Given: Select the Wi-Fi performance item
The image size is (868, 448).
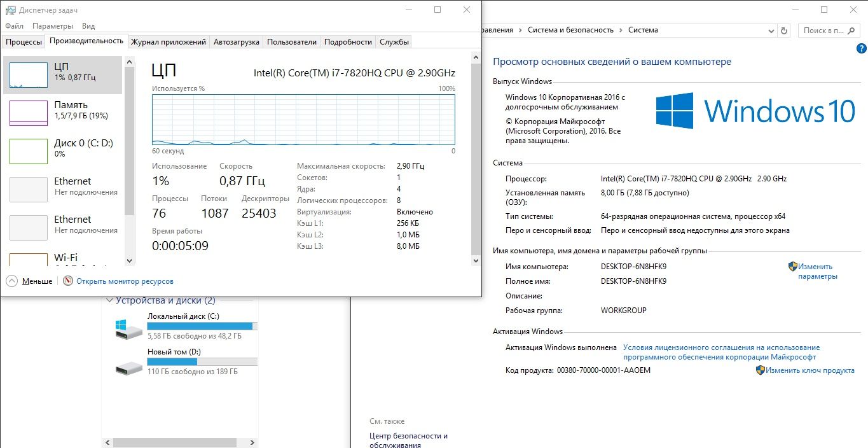Looking at the screenshot, I should click(x=62, y=257).
